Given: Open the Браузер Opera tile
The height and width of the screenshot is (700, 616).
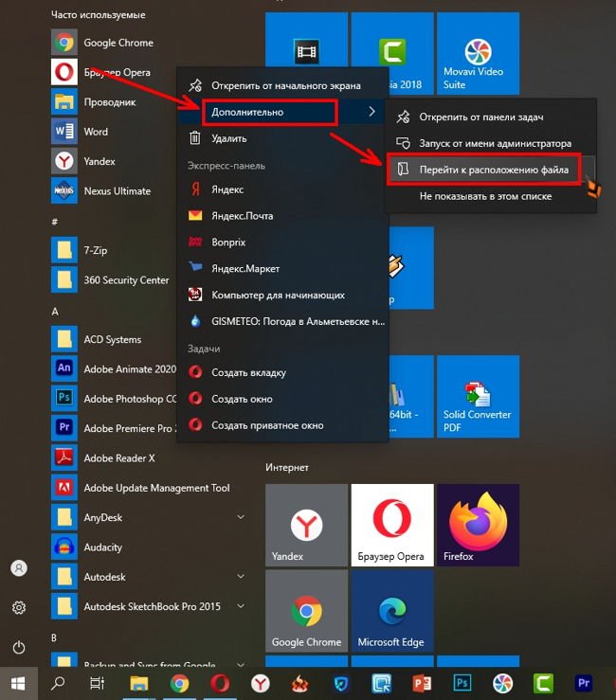Looking at the screenshot, I should point(392,525).
